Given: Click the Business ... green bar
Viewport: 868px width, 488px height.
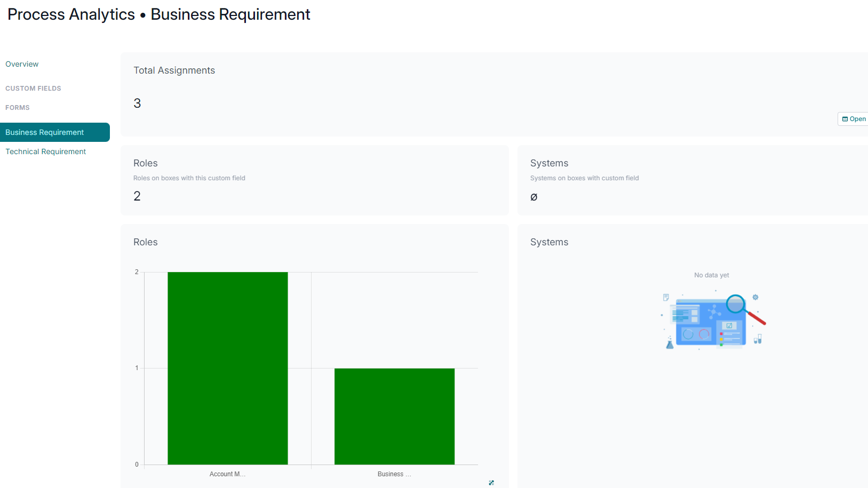Looking at the screenshot, I should tap(394, 416).
